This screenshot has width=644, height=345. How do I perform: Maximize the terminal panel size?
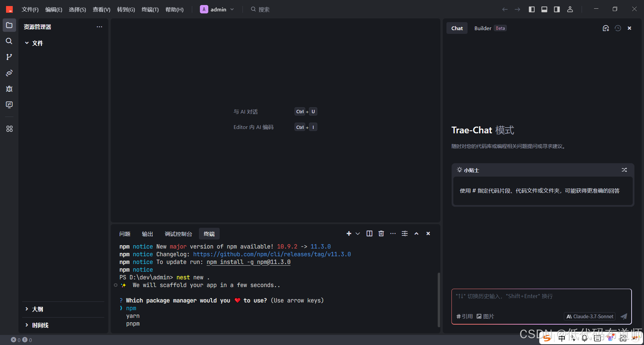coord(416,233)
